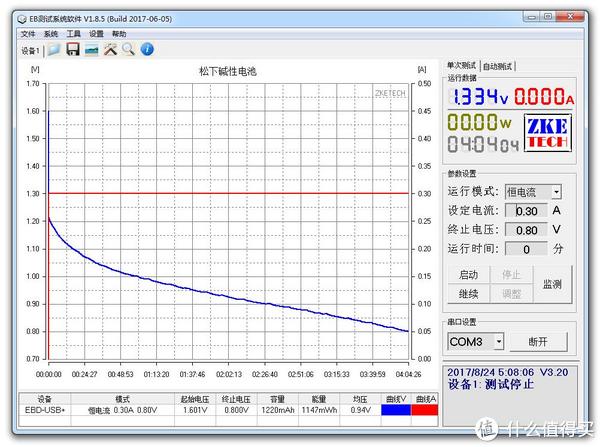Open the blue info about icon

pyautogui.click(x=147, y=49)
